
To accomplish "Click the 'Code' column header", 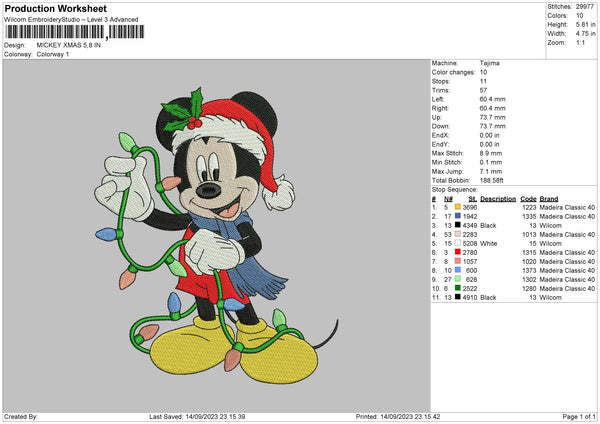I will 528,199.
